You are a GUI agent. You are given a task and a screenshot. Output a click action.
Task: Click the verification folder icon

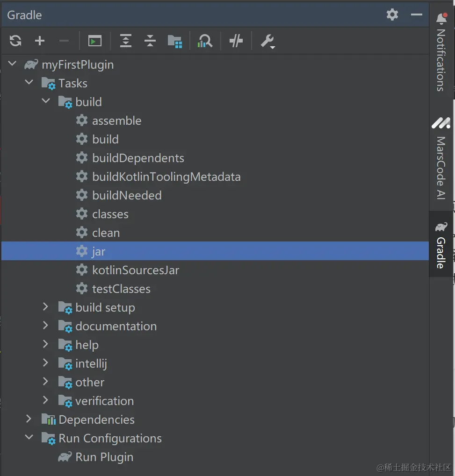(65, 401)
